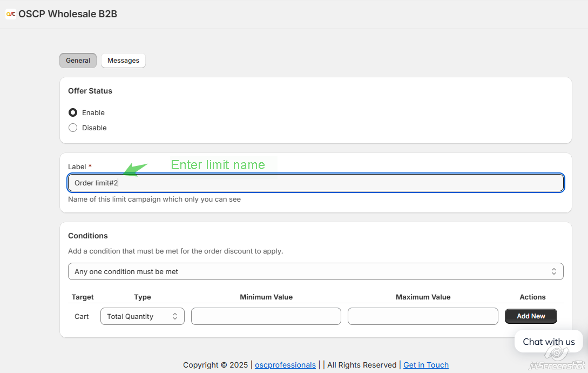Click the green arrow annotation

(x=134, y=169)
